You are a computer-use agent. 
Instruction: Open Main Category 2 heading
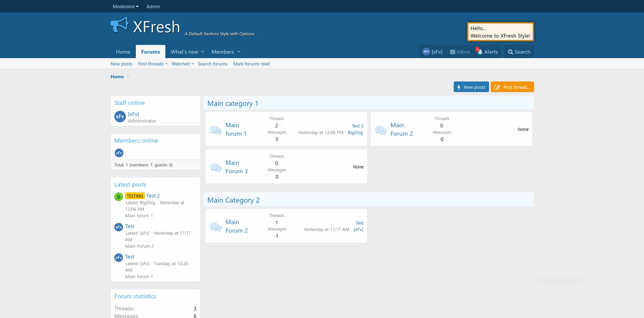[x=233, y=200]
